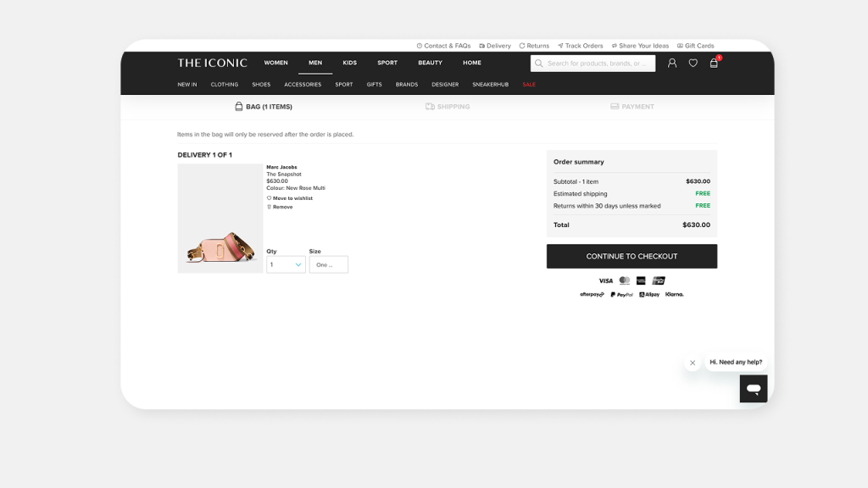
Task: Click THE ICONIC logo
Action: tap(212, 63)
